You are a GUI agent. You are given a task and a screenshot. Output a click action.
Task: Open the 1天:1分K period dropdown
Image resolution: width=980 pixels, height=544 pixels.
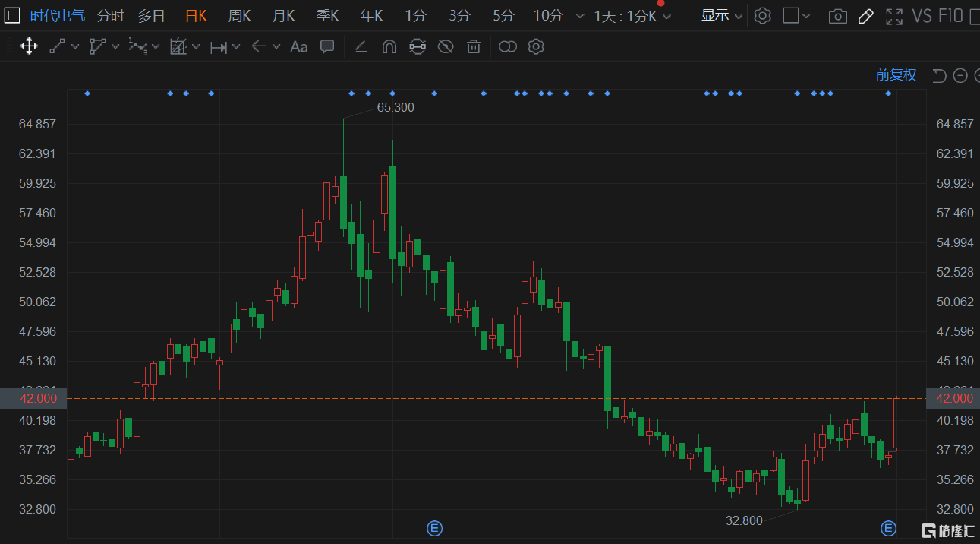tap(632, 16)
